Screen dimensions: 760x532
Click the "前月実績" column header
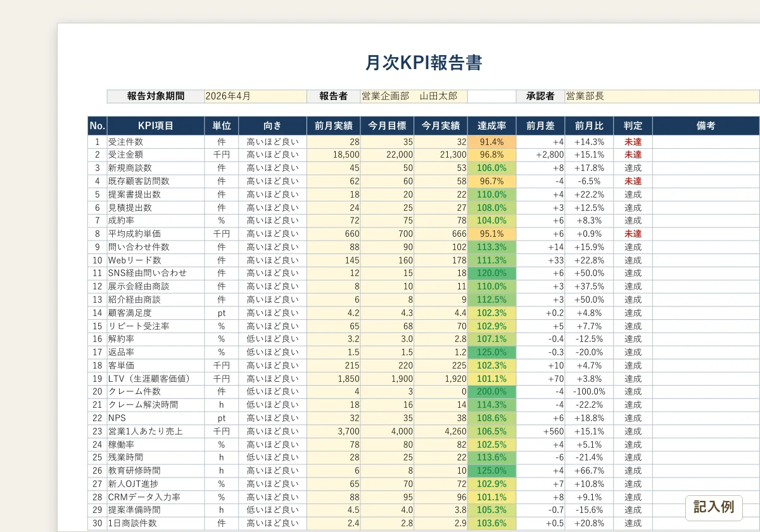[x=334, y=125]
